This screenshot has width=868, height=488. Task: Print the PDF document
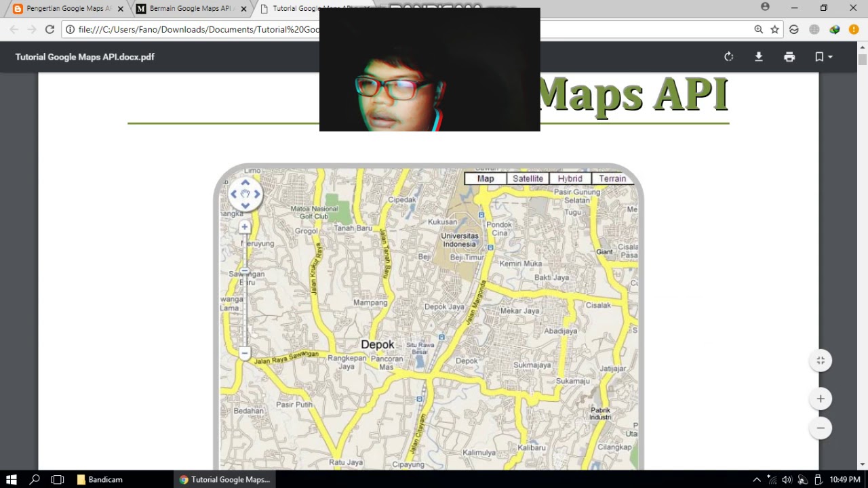pos(789,57)
